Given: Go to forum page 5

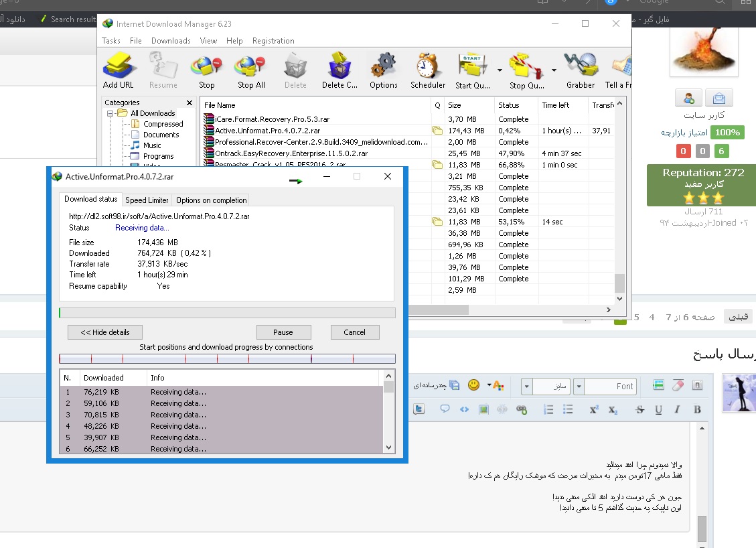Looking at the screenshot, I should (637, 317).
